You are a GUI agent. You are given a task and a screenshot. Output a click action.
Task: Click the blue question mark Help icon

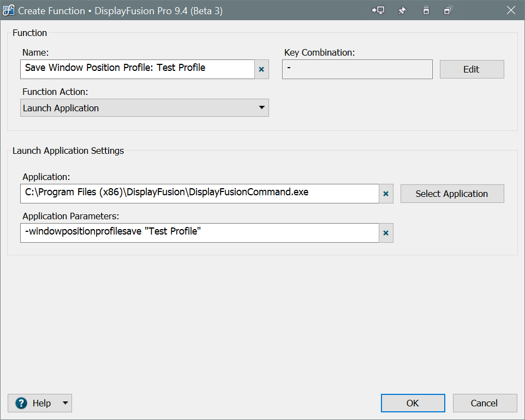pyautogui.click(x=21, y=403)
